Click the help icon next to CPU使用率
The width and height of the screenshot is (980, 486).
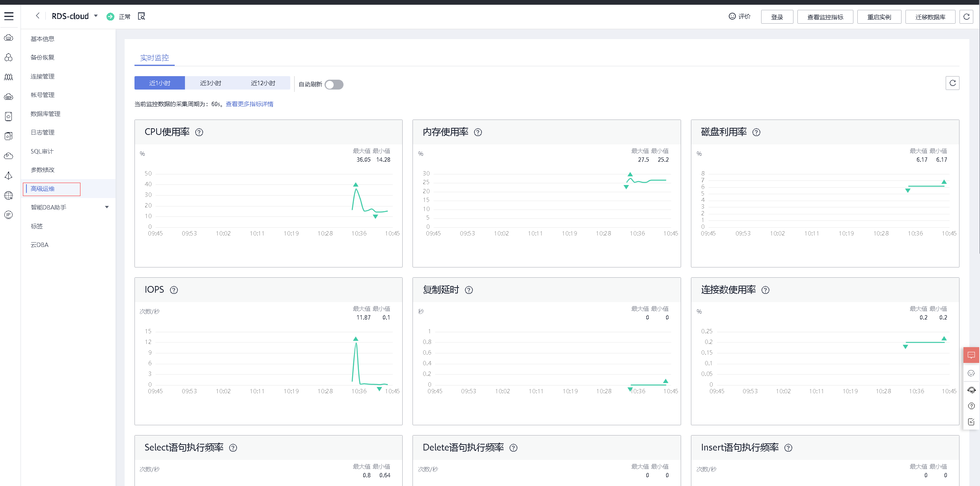[199, 132]
